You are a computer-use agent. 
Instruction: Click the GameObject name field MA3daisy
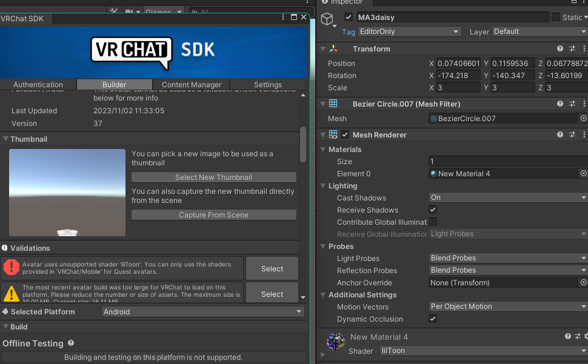pos(453,17)
